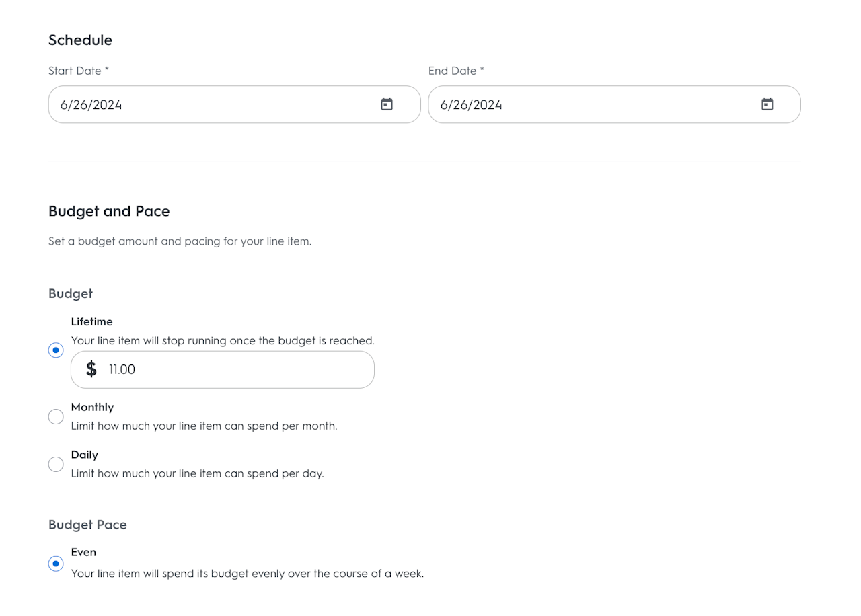Click the "Budget Pace" subsection heading
Screen dimensions: 861x616
coord(87,525)
